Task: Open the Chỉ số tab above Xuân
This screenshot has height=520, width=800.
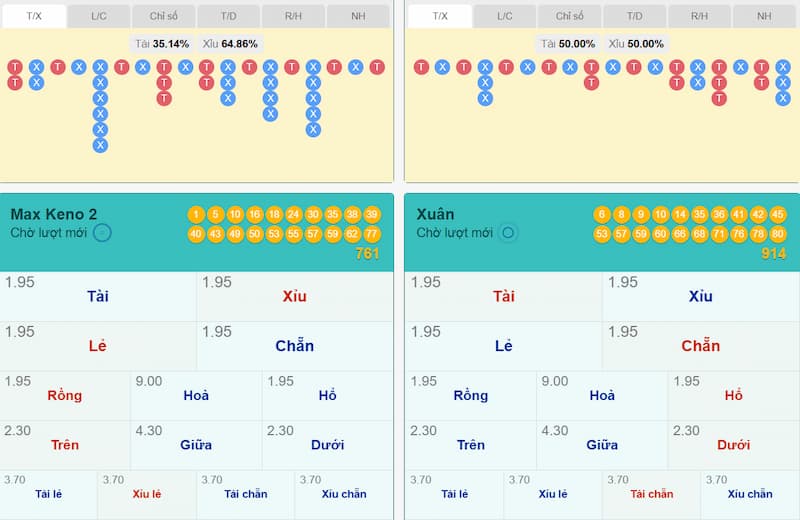Action: coord(570,16)
